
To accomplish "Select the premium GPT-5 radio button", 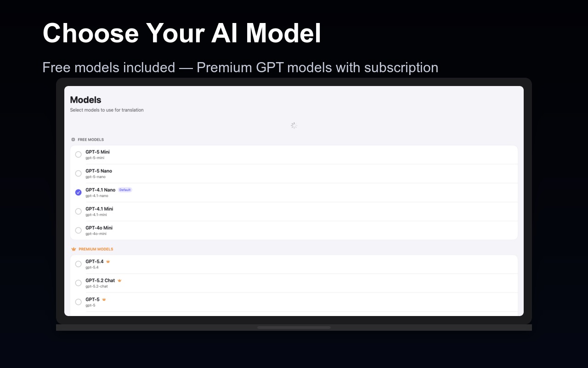I will coord(78,302).
